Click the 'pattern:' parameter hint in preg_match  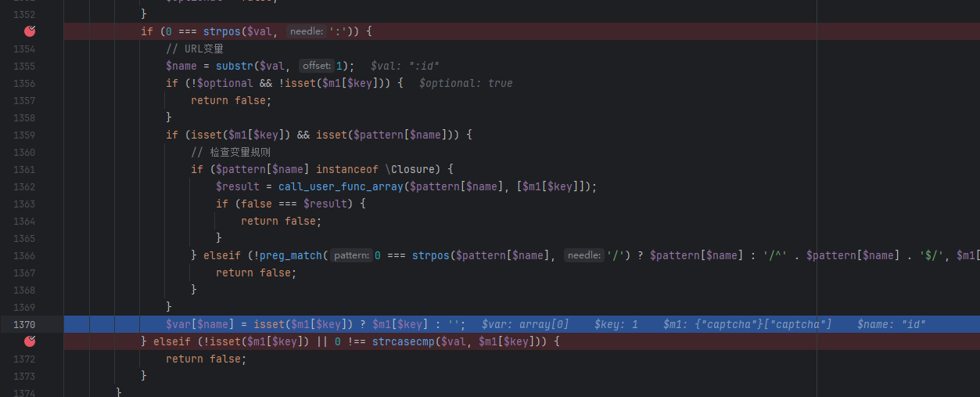(351, 255)
